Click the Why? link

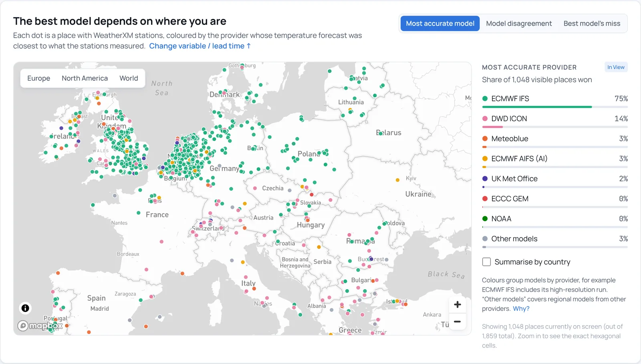click(x=521, y=309)
